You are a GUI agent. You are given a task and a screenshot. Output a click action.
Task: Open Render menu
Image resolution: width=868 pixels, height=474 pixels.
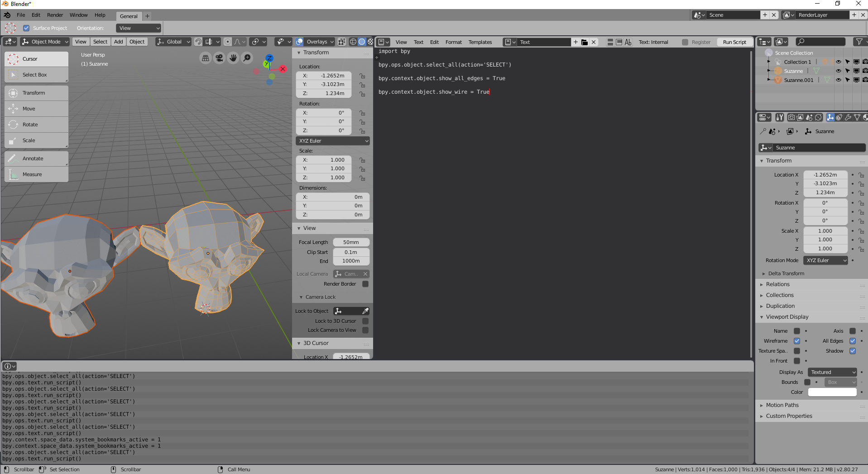[55, 15]
